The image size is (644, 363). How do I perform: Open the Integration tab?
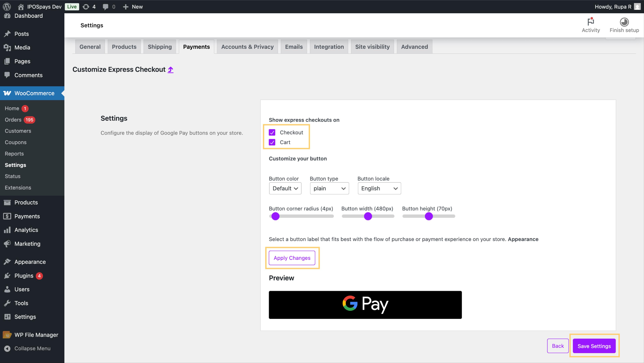[329, 47]
